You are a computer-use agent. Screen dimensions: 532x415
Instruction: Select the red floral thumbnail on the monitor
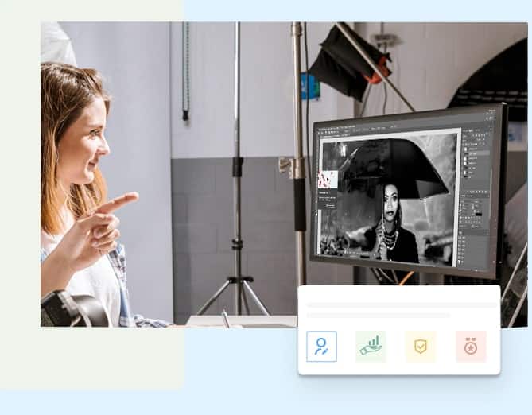328,179
